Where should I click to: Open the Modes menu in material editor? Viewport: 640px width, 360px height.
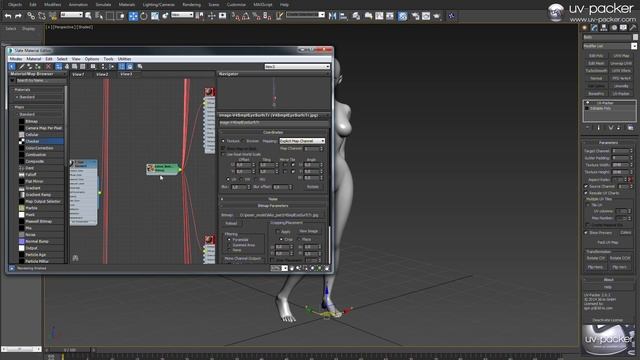pos(16,59)
